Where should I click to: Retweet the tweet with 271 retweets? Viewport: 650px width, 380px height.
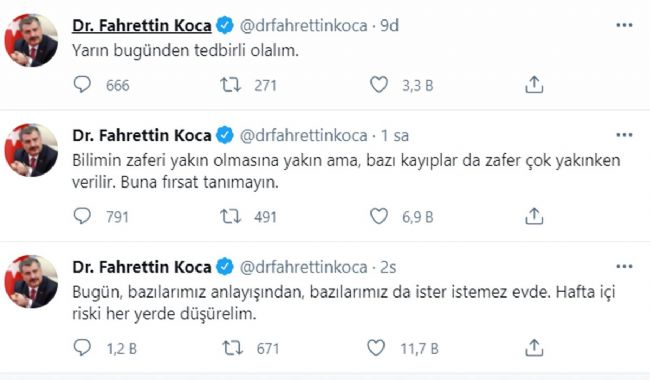click(x=230, y=85)
